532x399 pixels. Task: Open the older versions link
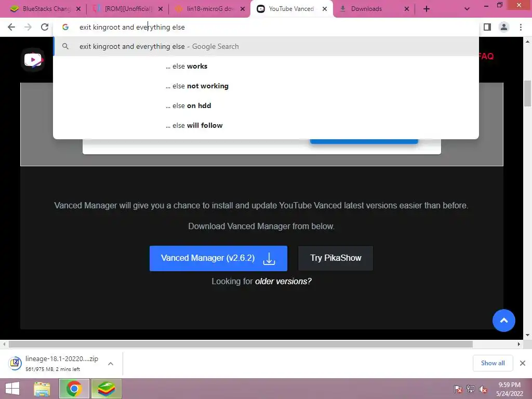(x=283, y=281)
